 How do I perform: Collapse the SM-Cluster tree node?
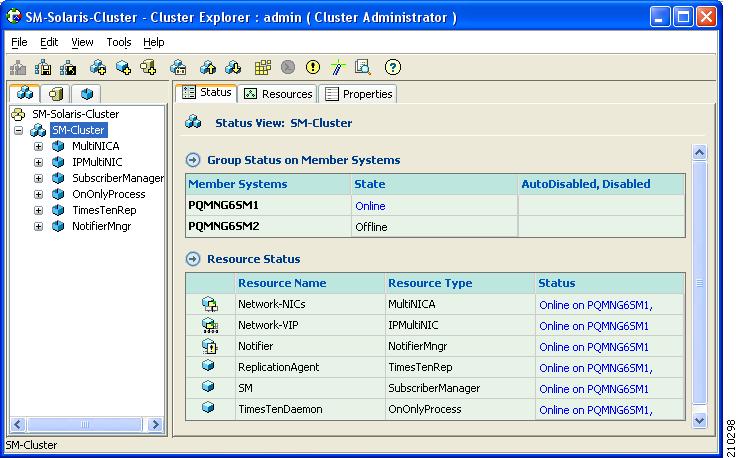19,130
